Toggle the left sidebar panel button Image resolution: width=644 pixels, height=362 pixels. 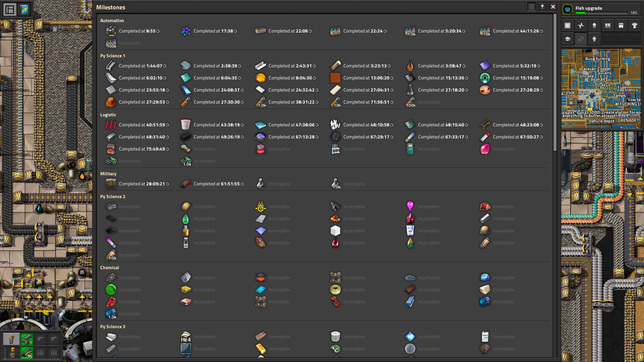pyautogui.click(x=10, y=10)
